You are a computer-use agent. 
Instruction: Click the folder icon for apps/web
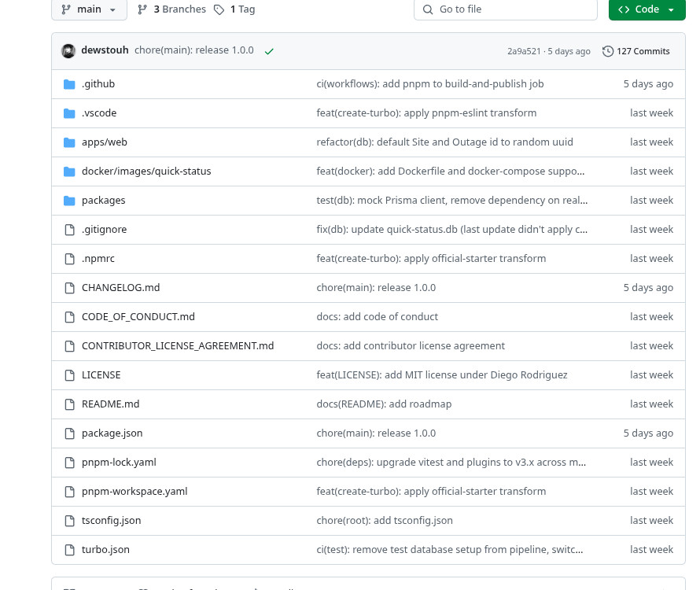coord(69,142)
